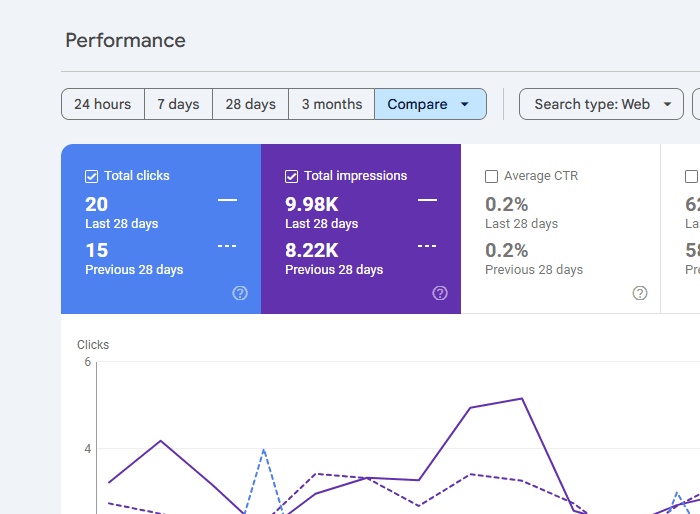The height and width of the screenshot is (514, 700).
Task: Switch to the 7 days range
Action: (178, 104)
